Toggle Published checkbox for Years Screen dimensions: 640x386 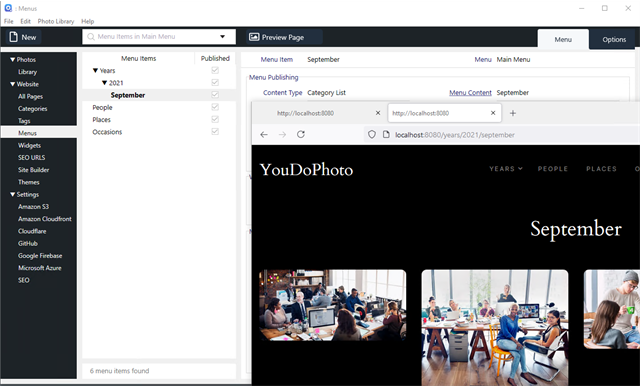[215, 70]
